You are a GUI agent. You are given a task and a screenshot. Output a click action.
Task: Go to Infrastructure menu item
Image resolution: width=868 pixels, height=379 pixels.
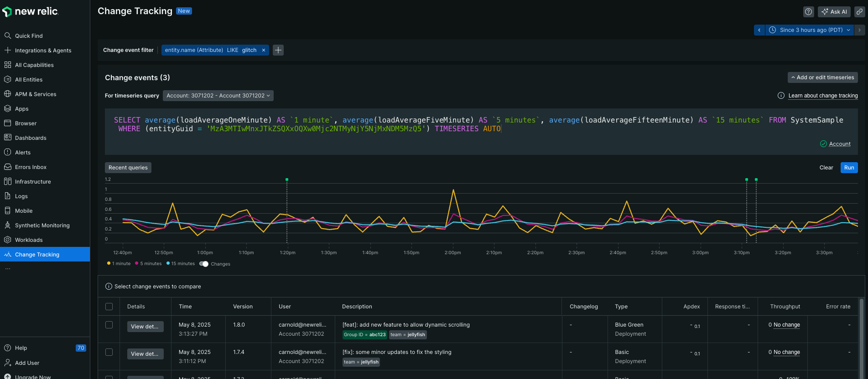point(45,181)
